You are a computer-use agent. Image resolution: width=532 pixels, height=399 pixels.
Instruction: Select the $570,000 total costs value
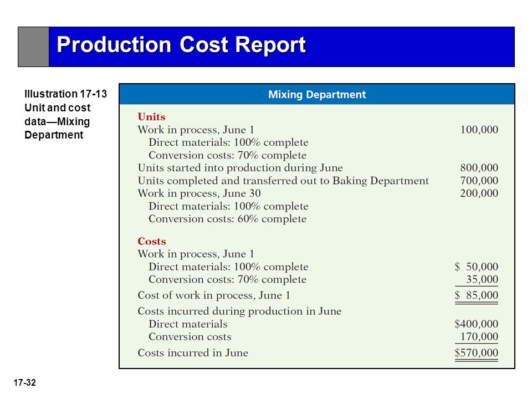pos(477,353)
